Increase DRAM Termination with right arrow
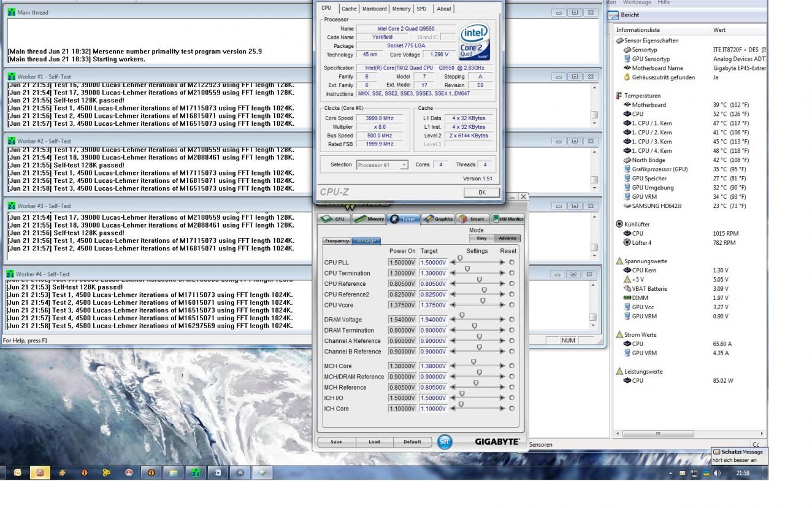The image size is (812, 508). (502, 331)
